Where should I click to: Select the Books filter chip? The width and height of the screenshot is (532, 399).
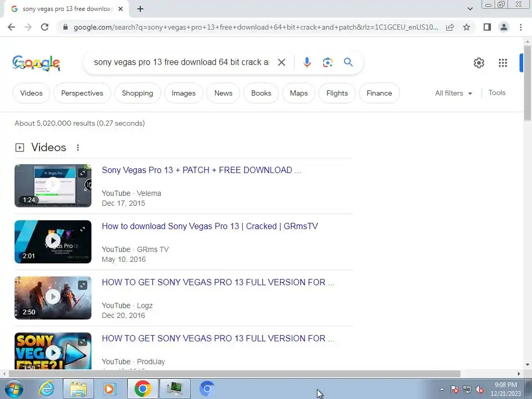[x=261, y=94]
